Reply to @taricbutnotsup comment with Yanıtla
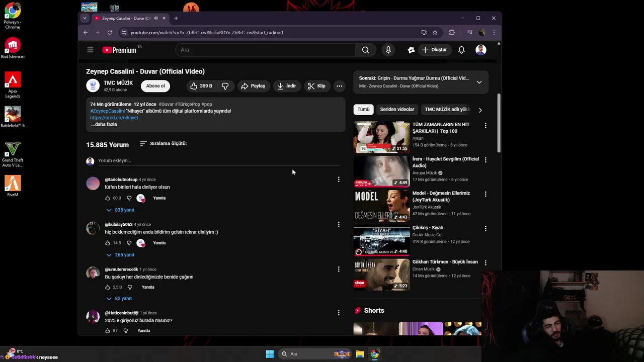This screenshot has height=362, width=644. point(159,198)
